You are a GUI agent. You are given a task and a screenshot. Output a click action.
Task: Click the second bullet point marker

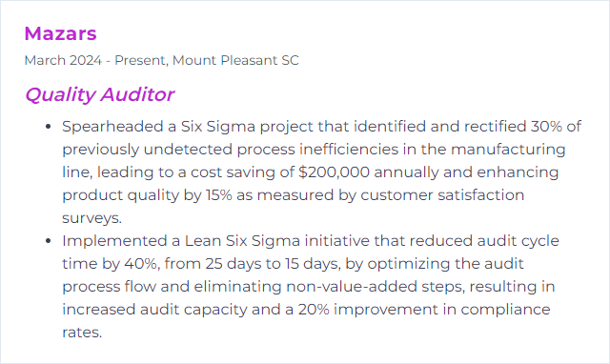[x=49, y=241]
